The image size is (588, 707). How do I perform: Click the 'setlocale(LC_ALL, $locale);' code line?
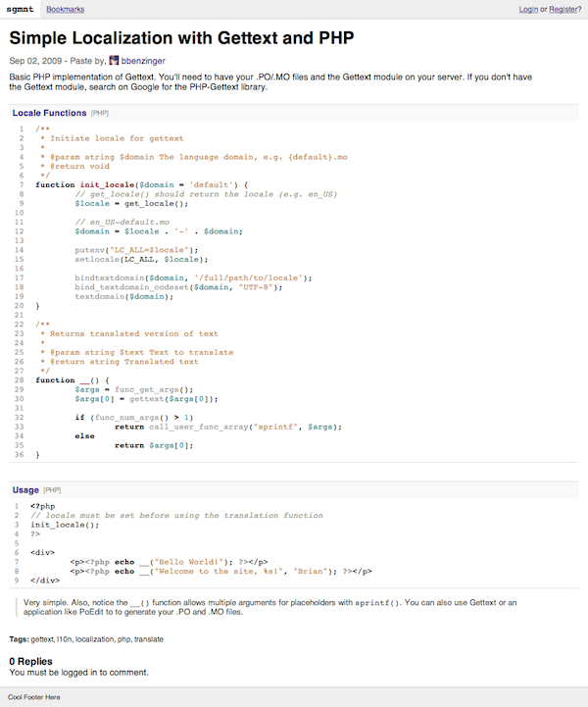click(141, 259)
